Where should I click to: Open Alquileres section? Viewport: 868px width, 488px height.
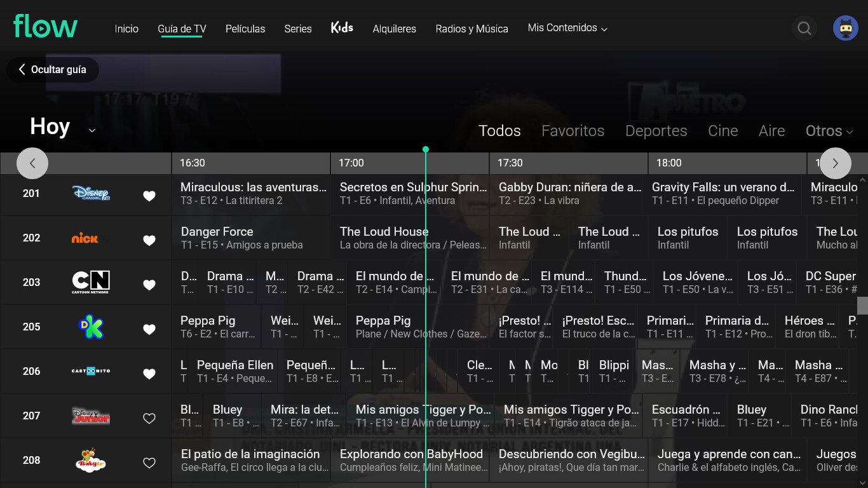click(395, 29)
